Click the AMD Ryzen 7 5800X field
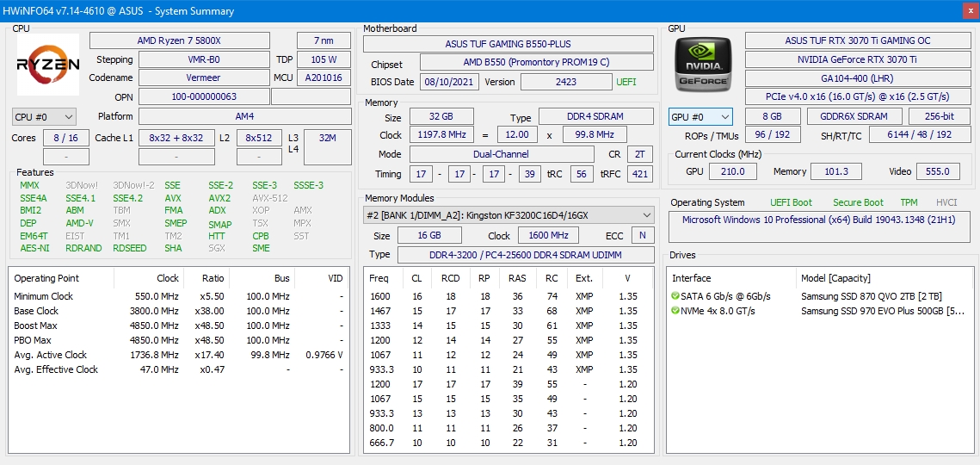 click(x=179, y=40)
